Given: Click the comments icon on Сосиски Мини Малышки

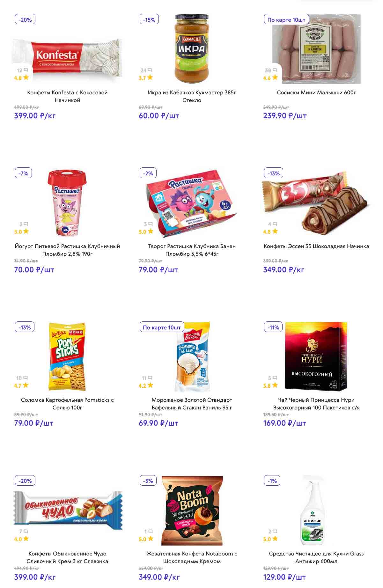Looking at the screenshot, I should coord(275,70).
